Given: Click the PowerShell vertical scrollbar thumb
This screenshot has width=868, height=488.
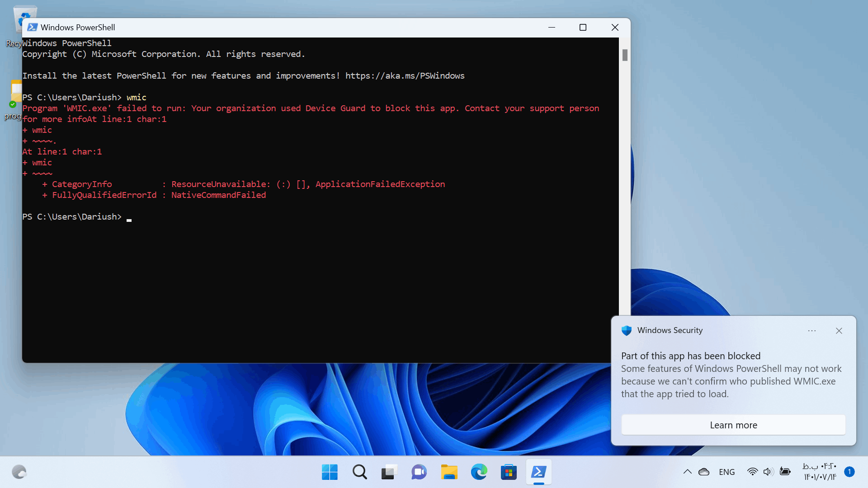Looking at the screenshot, I should [x=625, y=55].
